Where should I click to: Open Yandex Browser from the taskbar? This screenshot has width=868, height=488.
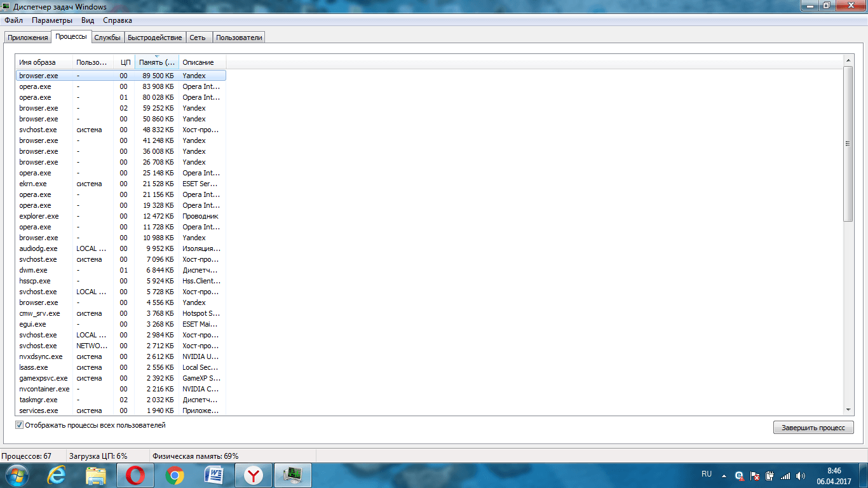click(x=254, y=475)
